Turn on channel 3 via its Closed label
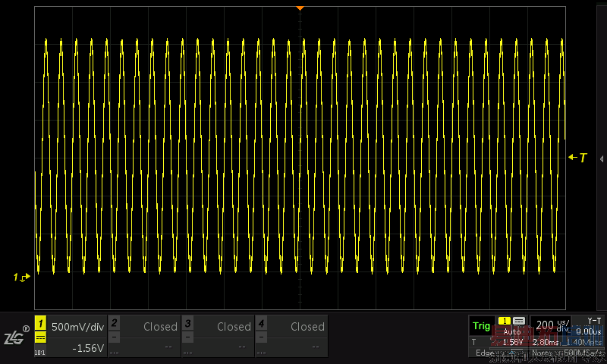Screen dimensions: 607x364 coord(234,327)
